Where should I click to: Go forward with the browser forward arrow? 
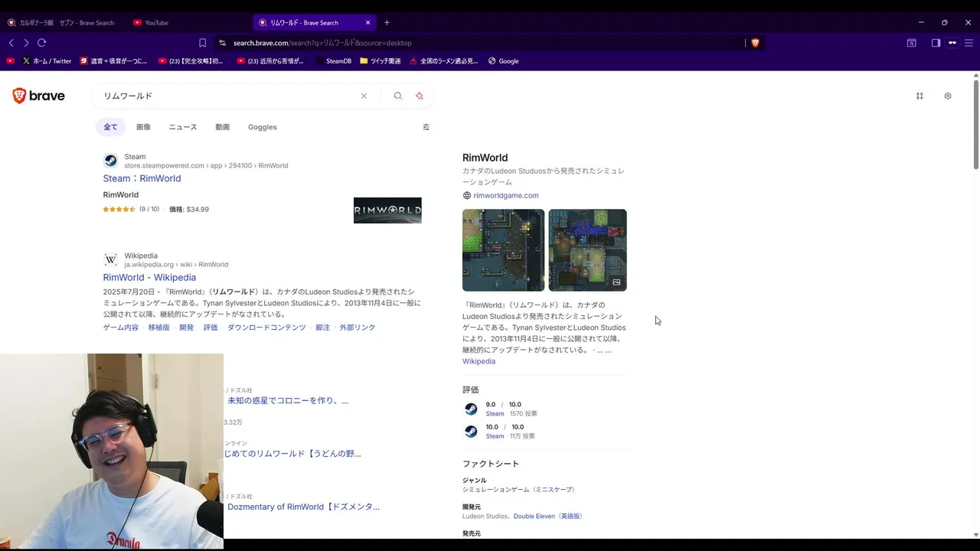tap(26, 43)
